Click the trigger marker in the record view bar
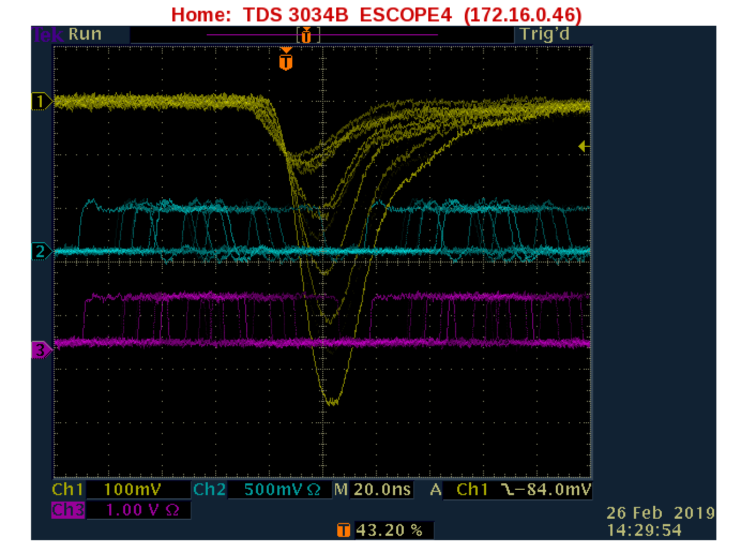Screen dimensions: 756x553 pos(306,35)
